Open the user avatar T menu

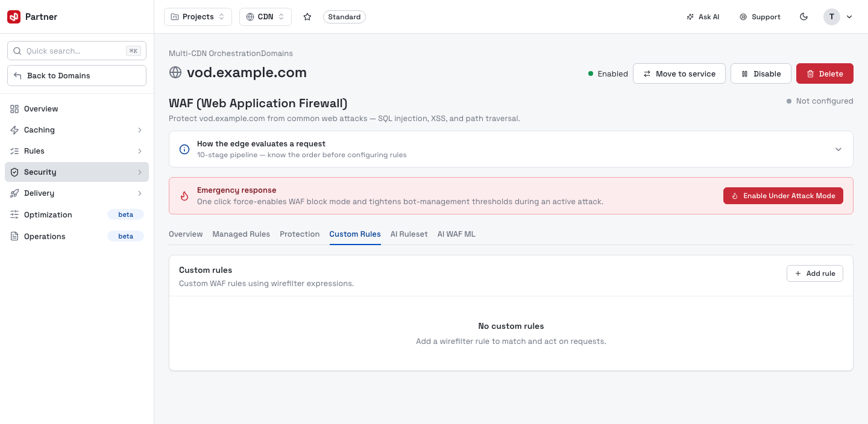point(838,17)
